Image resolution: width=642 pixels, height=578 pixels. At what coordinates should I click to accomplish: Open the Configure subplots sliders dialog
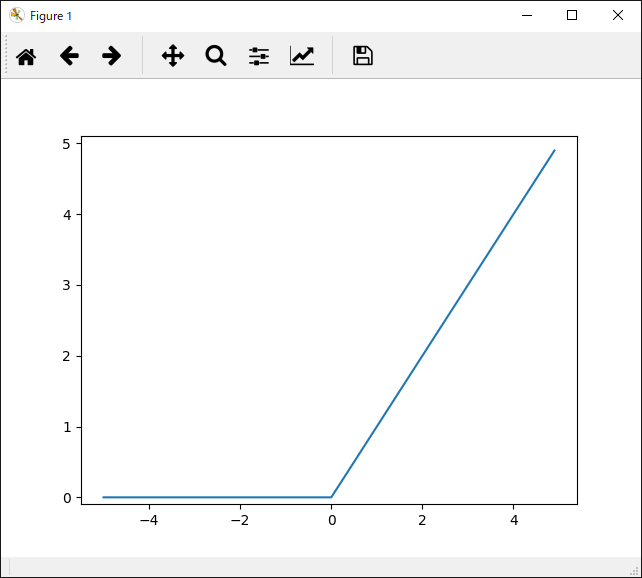point(259,56)
